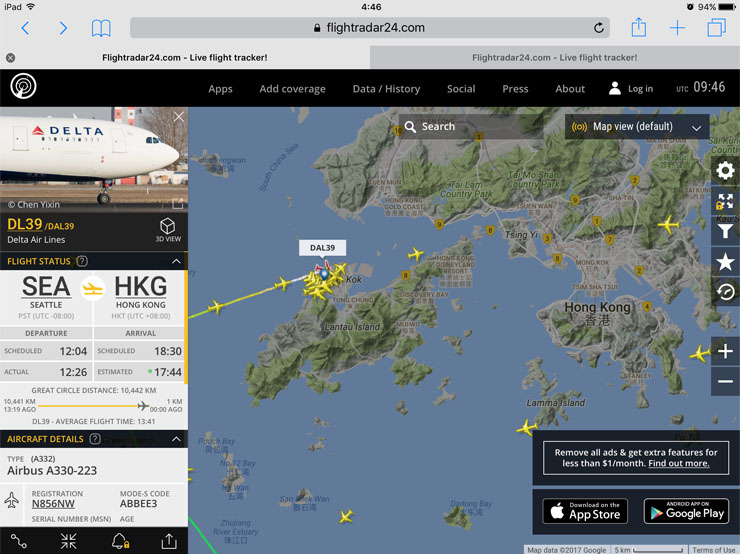Open the Data / History menu
Screen dimensions: 740x554
(x=386, y=89)
